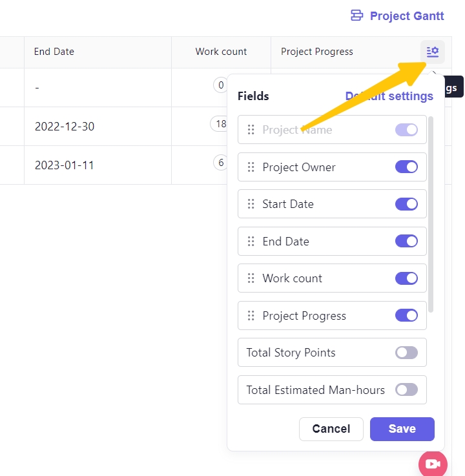465x476 pixels.
Task: Toggle off the End Date field
Action: (406, 242)
